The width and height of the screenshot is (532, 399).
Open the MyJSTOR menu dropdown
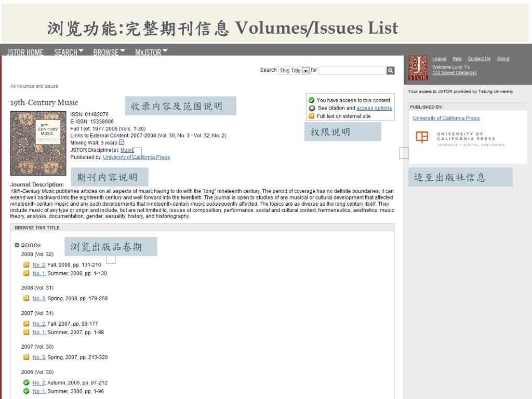(x=151, y=52)
